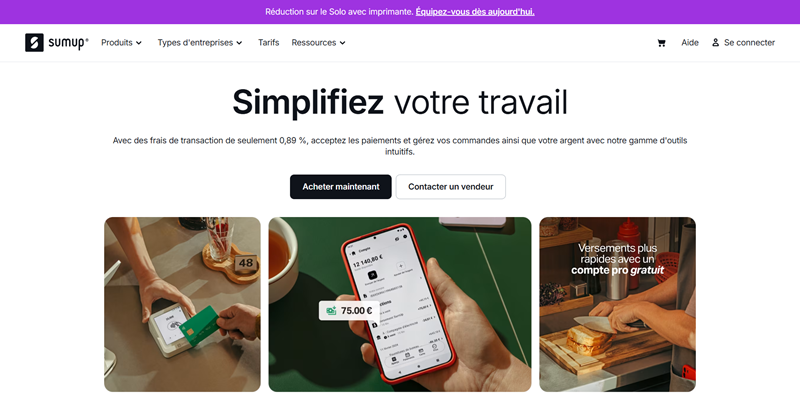800x412 pixels.
Task: Click the sumup wordmark text
Action: 68,43
